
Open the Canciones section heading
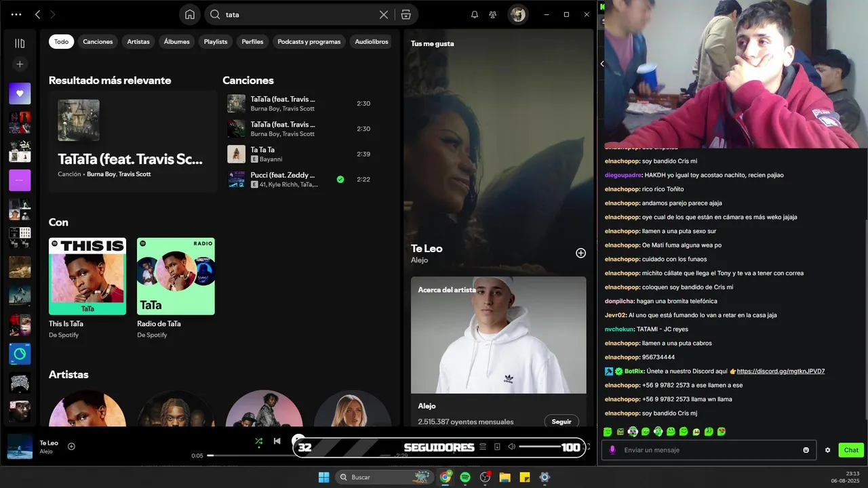click(x=248, y=81)
